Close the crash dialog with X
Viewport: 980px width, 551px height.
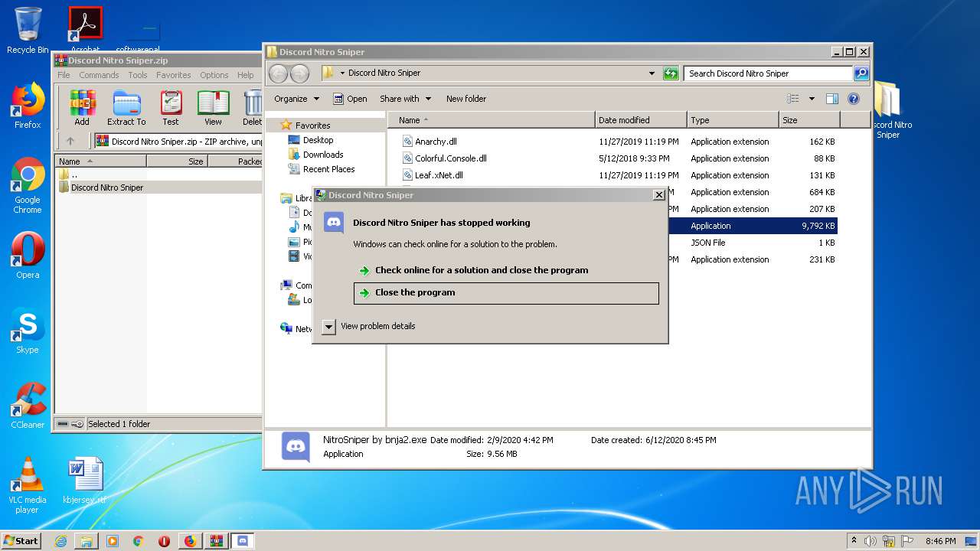click(x=658, y=195)
